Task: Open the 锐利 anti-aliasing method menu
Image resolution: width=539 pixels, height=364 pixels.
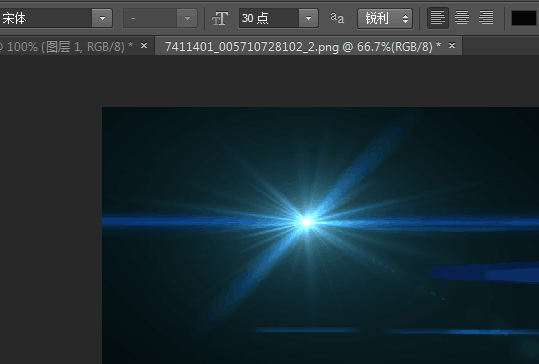Action: [385, 18]
